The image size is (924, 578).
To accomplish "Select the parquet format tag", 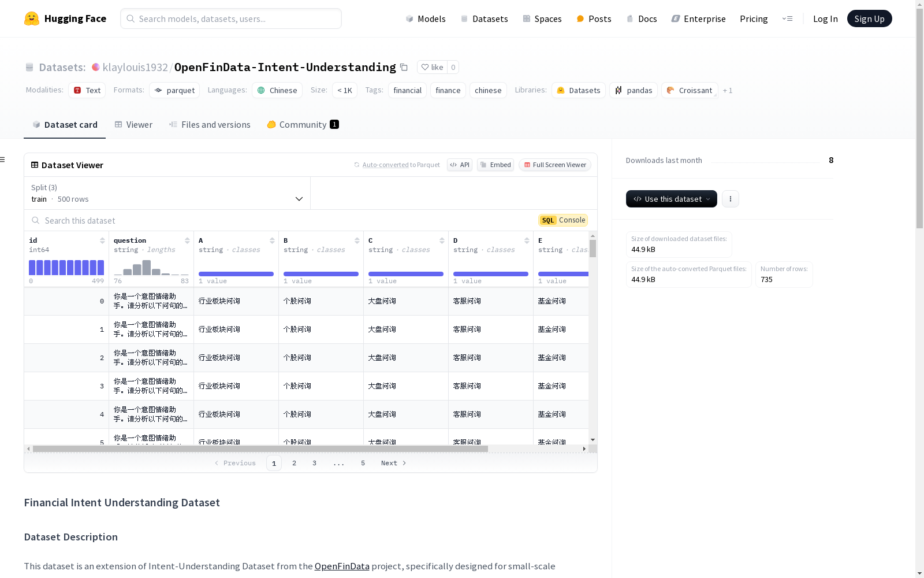I will coord(174,90).
